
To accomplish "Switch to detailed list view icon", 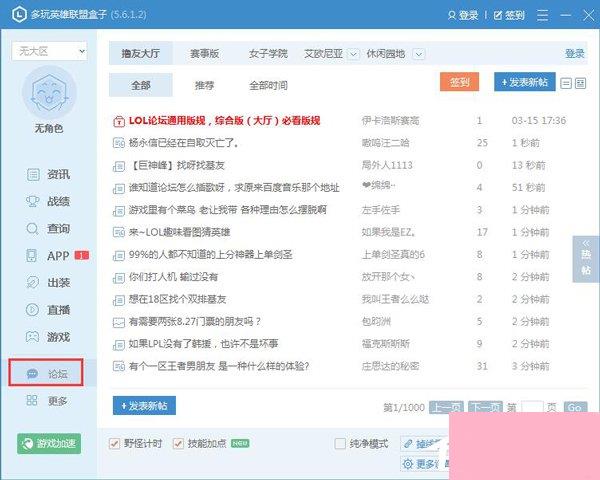I will click(580, 83).
